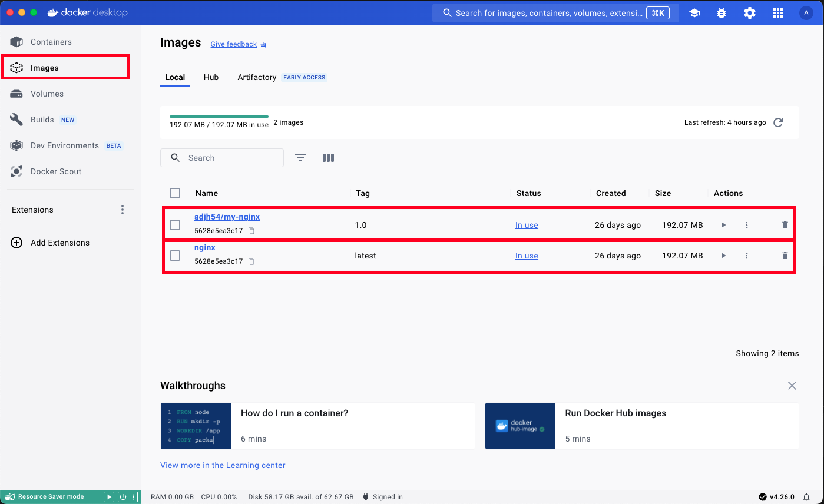Open Extensions three-dot menu in sidebar
The height and width of the screenshot is (504, 824).
(x=123, y=210)
